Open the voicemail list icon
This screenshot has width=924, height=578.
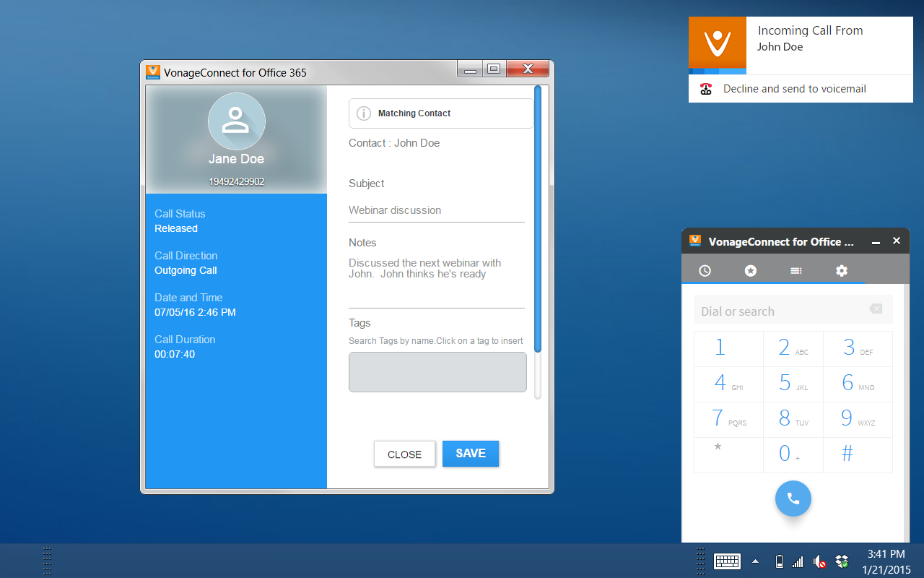pos(796,270)
